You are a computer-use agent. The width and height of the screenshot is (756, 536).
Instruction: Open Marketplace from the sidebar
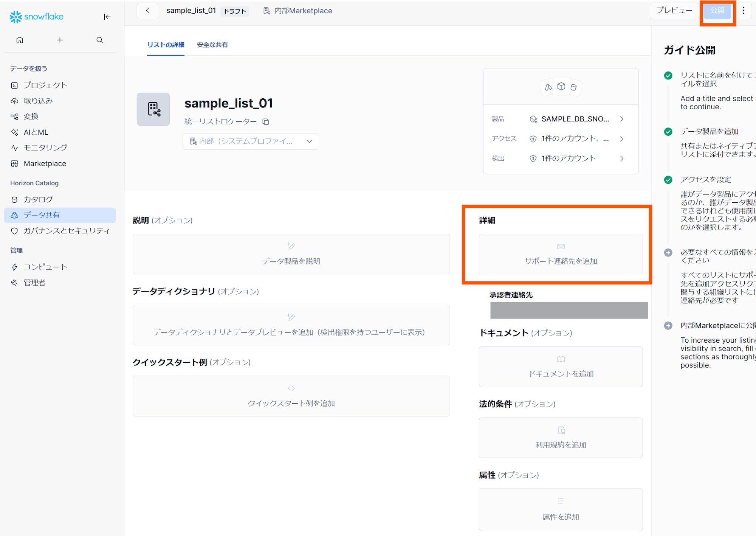(44, 163)
